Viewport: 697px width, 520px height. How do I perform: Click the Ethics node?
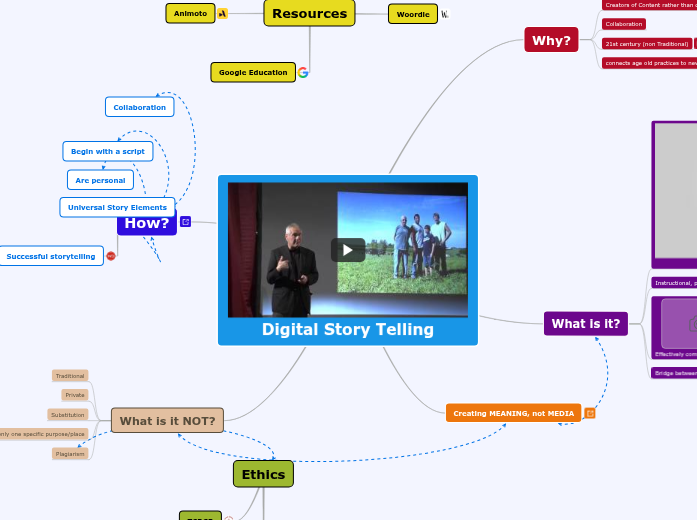[x=263, y=474]
